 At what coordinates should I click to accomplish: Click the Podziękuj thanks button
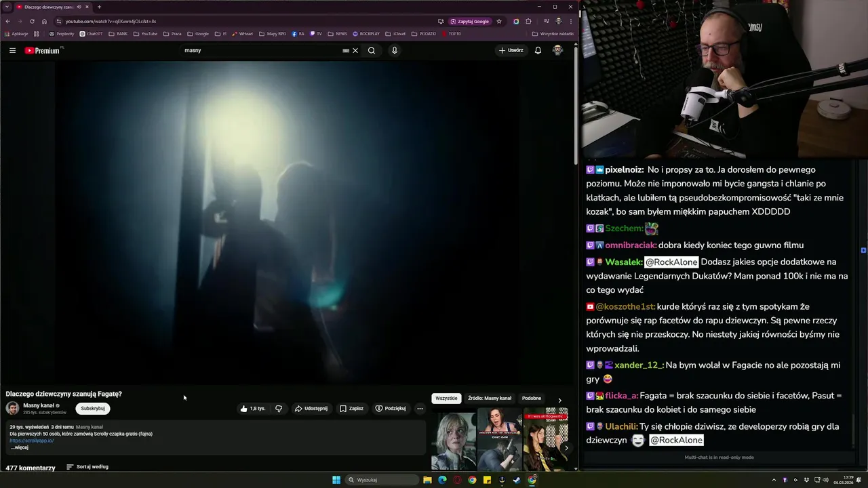(390, 409)
